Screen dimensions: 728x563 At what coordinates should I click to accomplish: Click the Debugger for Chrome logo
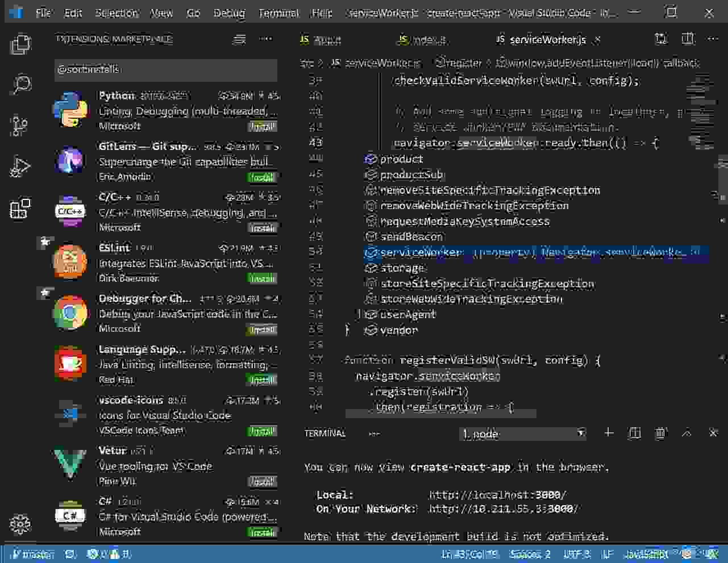click(x=70, y=312)
